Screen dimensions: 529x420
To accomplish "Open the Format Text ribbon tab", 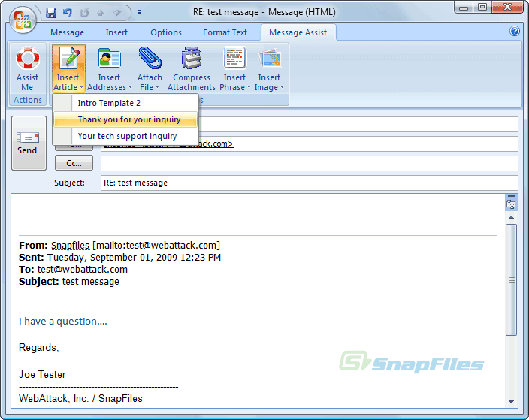I will [225, 32].
